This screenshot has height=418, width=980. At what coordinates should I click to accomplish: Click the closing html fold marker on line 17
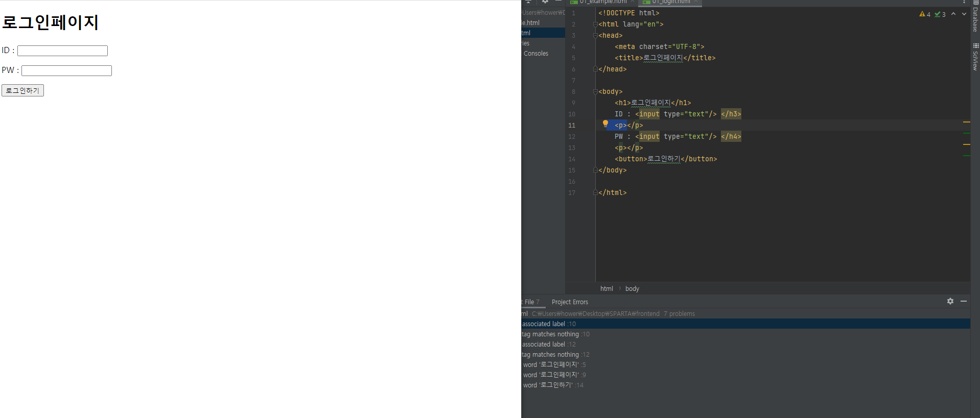595,192
